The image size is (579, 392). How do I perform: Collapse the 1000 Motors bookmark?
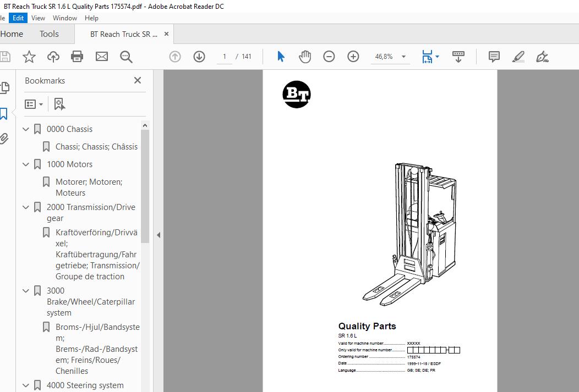25,164
